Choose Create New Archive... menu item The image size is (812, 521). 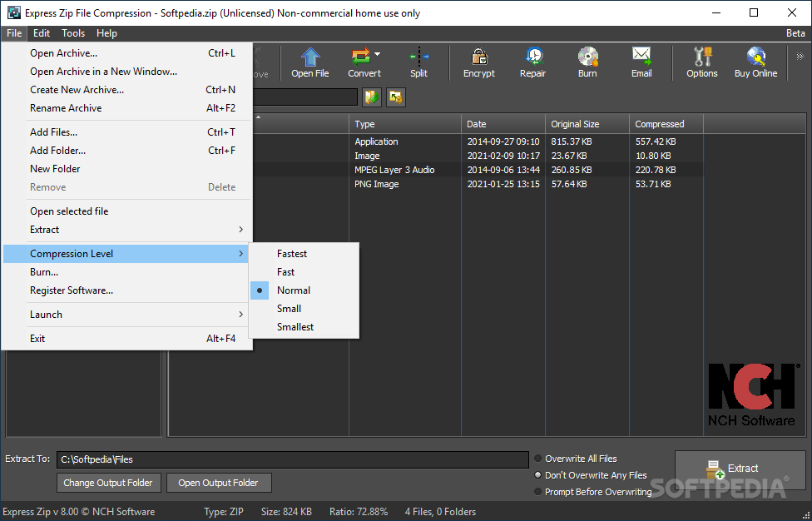126,90
